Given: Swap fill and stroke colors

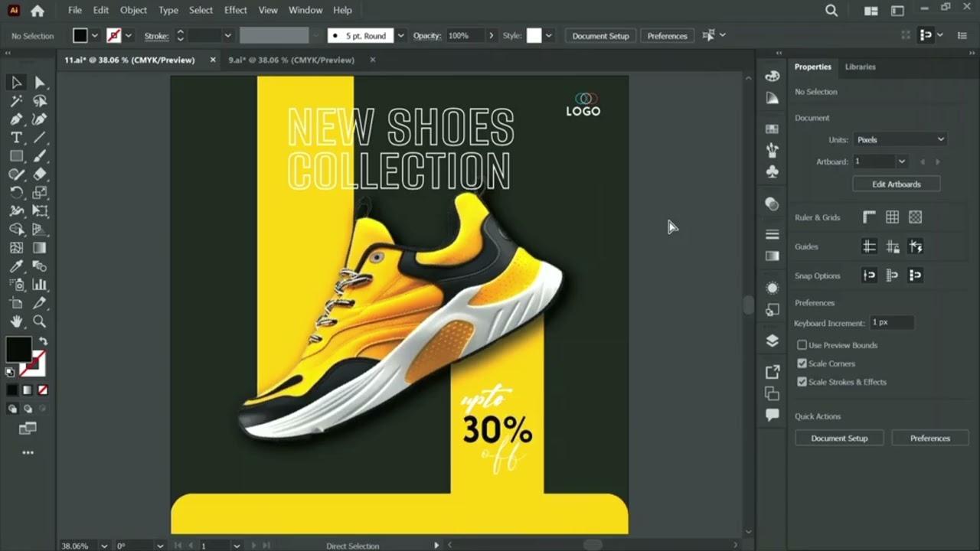Looking at the screenshot, I should coord(43,341).
